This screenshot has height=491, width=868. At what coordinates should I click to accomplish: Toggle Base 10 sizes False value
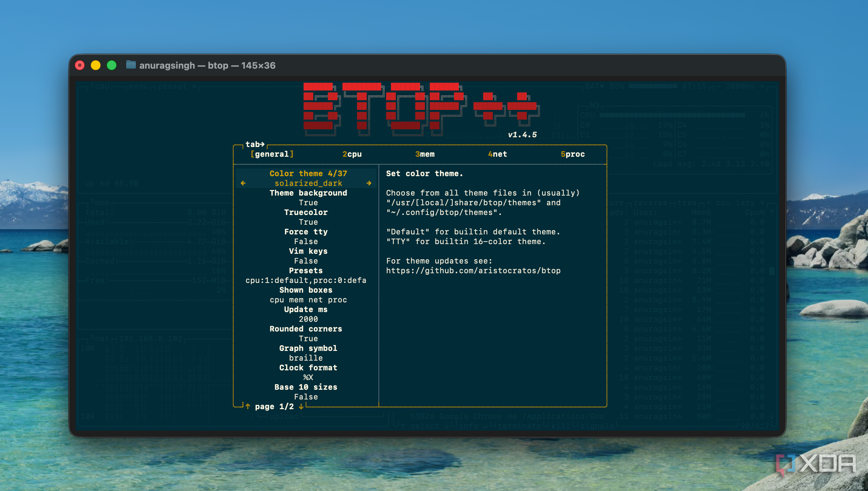point(306,397)
